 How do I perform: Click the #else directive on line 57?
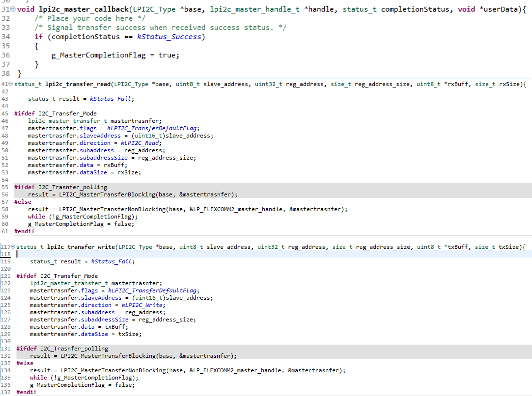click(23, 202)
